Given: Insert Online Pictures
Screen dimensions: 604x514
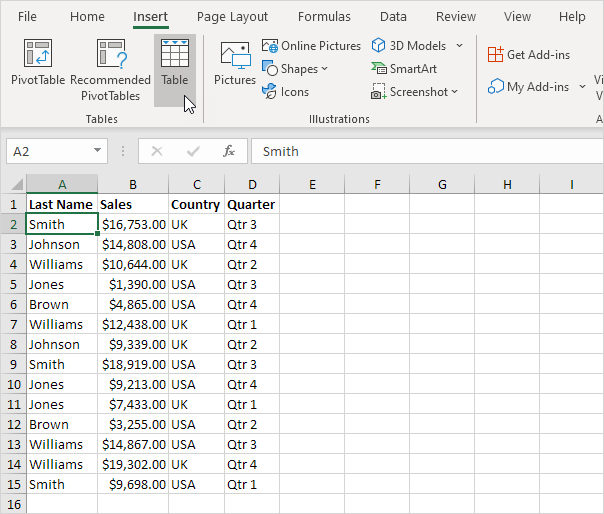Looking at the screenshot, I should (x=311, y=46).
